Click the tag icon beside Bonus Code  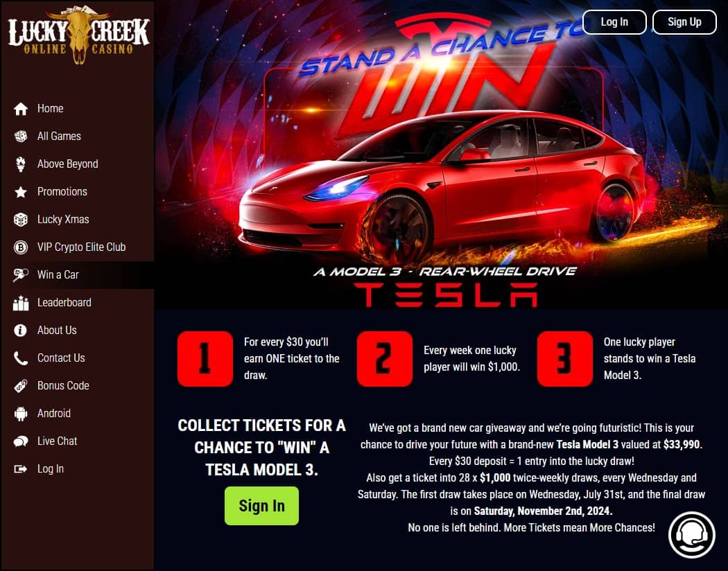(x=20, y=386)
